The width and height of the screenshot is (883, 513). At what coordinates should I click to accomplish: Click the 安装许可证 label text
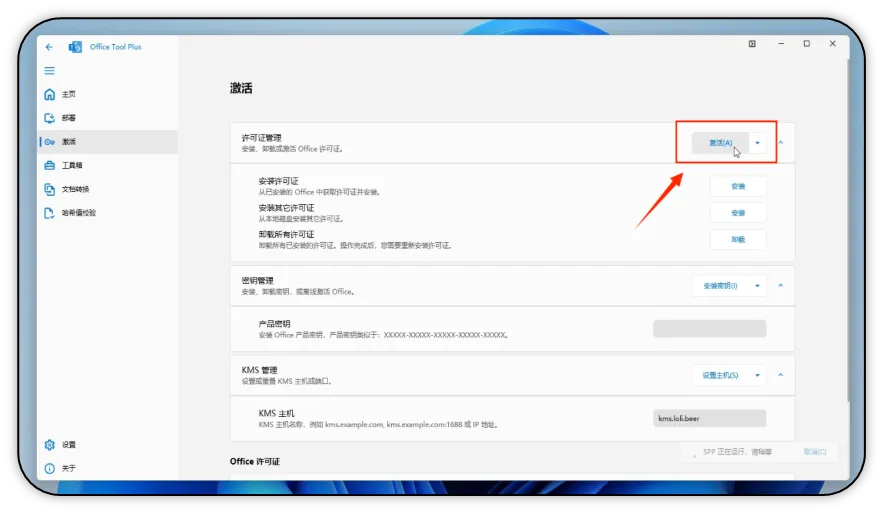[278, 181]
